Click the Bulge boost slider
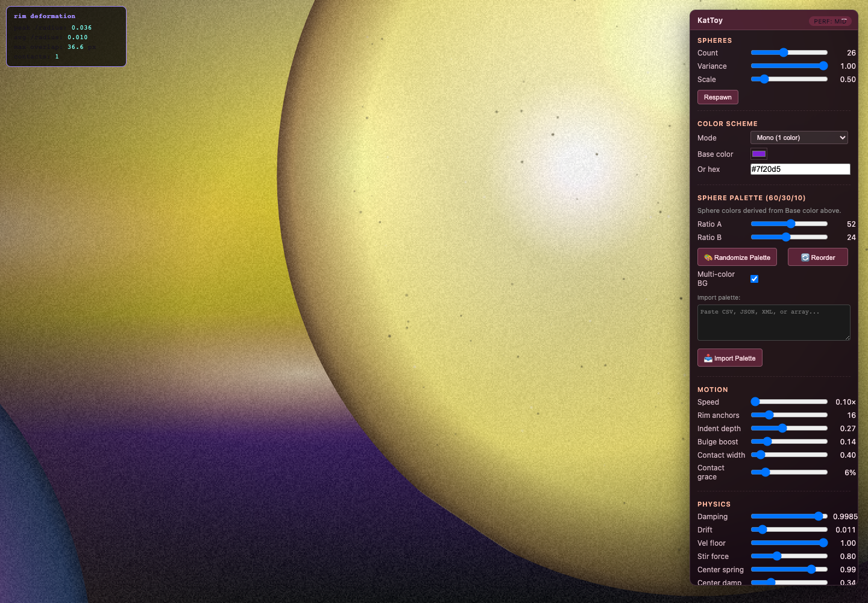This screenshot has height=603, width=868. coord(789,441)
